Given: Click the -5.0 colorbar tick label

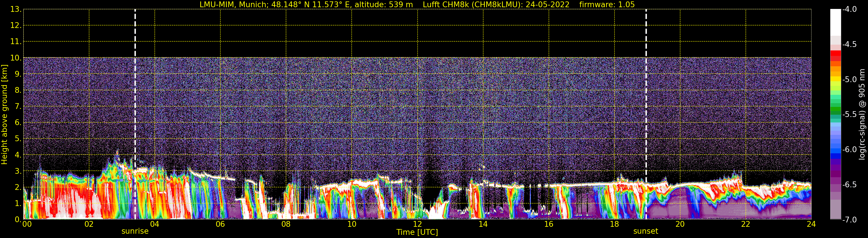Looking at the screenshot, I should 849,80.
